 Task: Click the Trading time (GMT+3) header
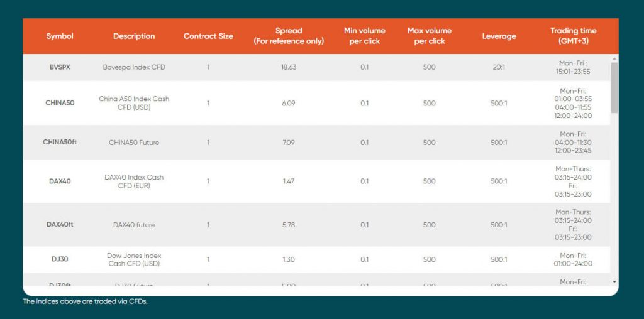click(x=574, y=36)
